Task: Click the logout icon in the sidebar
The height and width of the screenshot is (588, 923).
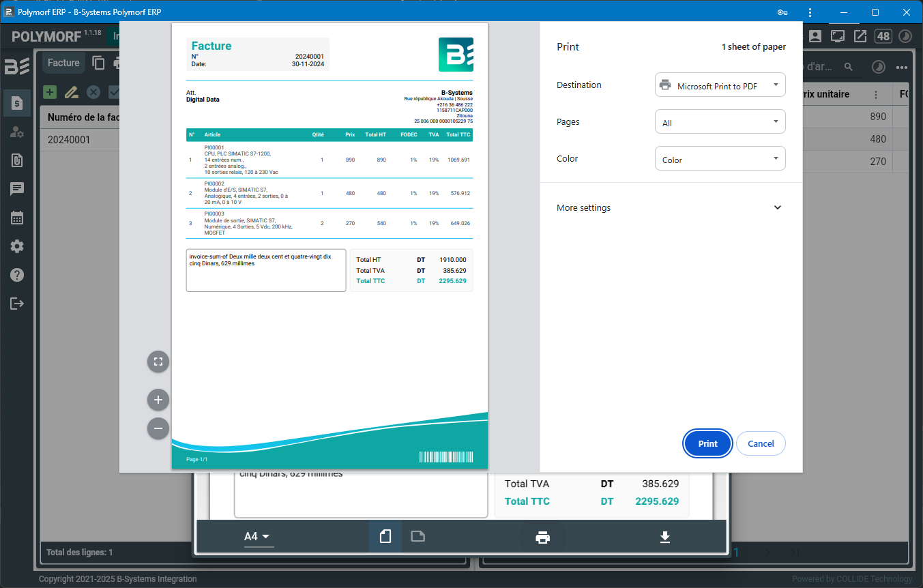Action: click(x=17, y=304)
